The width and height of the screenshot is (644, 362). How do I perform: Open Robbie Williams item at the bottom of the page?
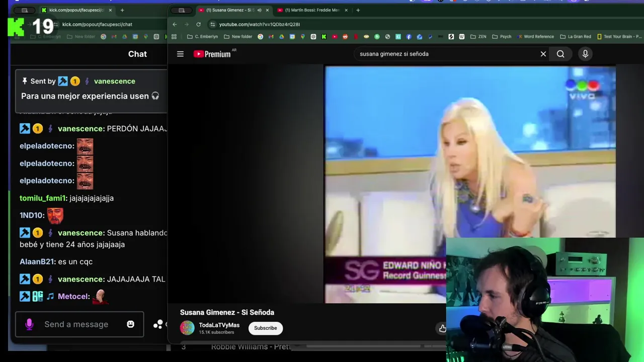(x=251, y=347)
